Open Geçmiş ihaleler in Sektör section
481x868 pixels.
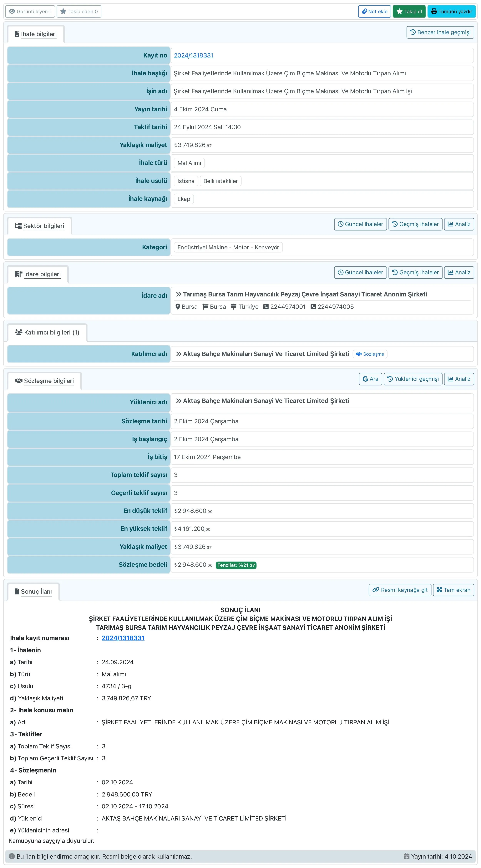coord(415,224)
